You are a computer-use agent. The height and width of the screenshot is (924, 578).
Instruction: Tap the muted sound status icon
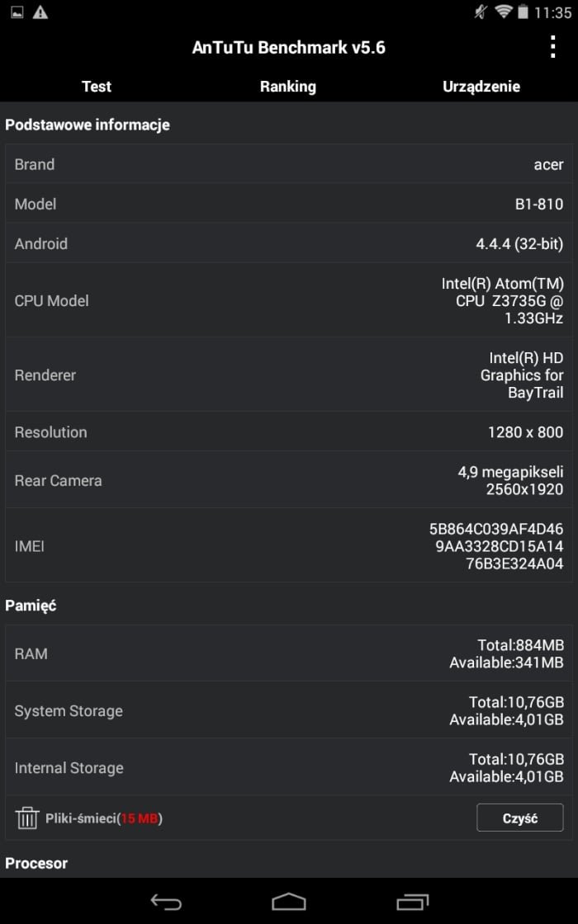pyautogui.click(x=481, y=12)
